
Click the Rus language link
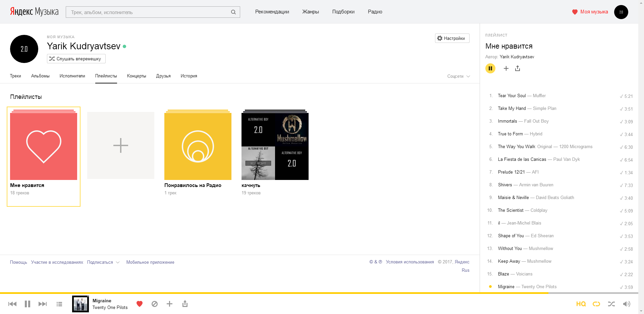[x=466, y=270]
